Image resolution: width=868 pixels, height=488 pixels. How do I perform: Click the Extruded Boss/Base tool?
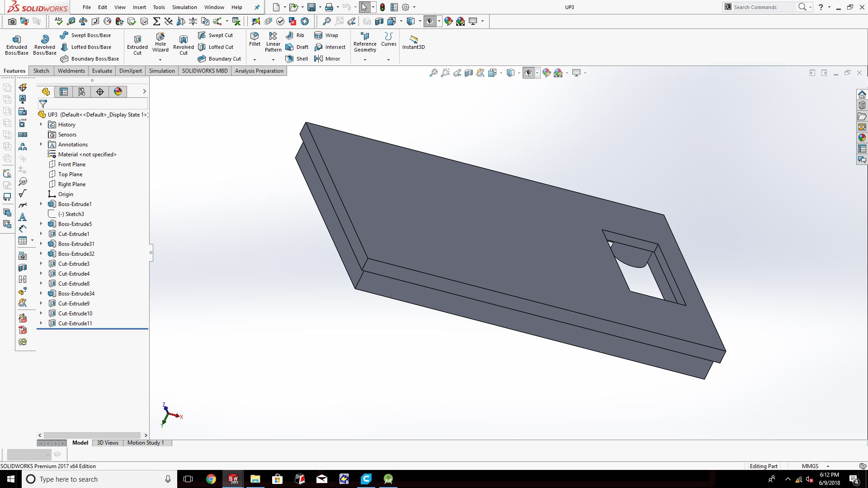pyautogui.click(x=16, y=44)
